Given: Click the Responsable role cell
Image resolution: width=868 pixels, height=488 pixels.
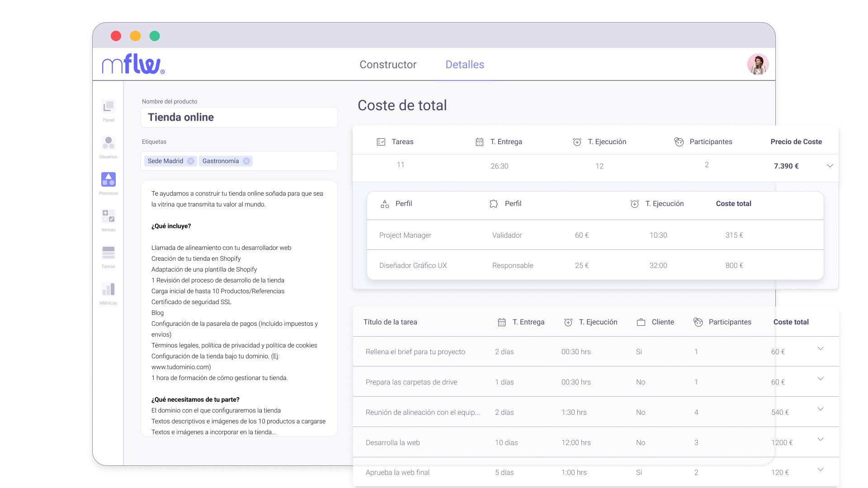Looking at the screenshot, I should (512, 266).
